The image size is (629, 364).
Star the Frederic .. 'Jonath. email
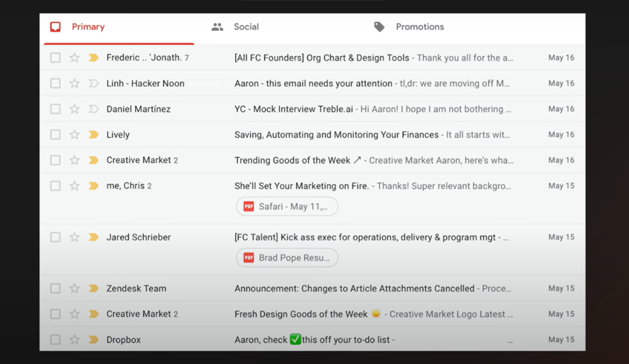74,58
